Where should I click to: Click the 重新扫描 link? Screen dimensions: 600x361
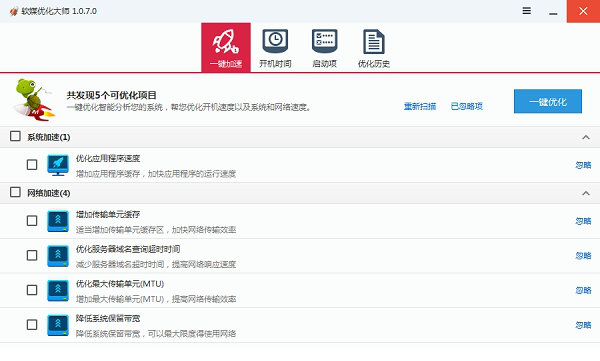click(420, 106)
